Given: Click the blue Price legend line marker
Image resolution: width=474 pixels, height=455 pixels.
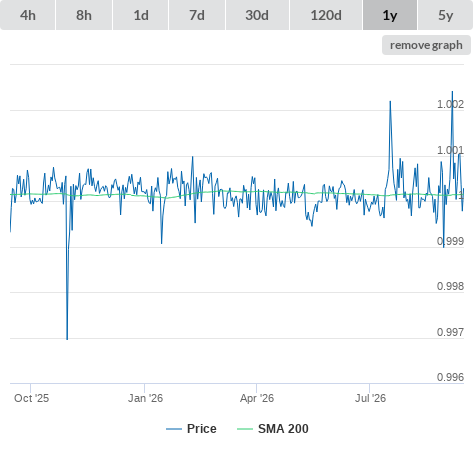Looking at the screenshot, I should pyautogui.click(x=174, y=429).
